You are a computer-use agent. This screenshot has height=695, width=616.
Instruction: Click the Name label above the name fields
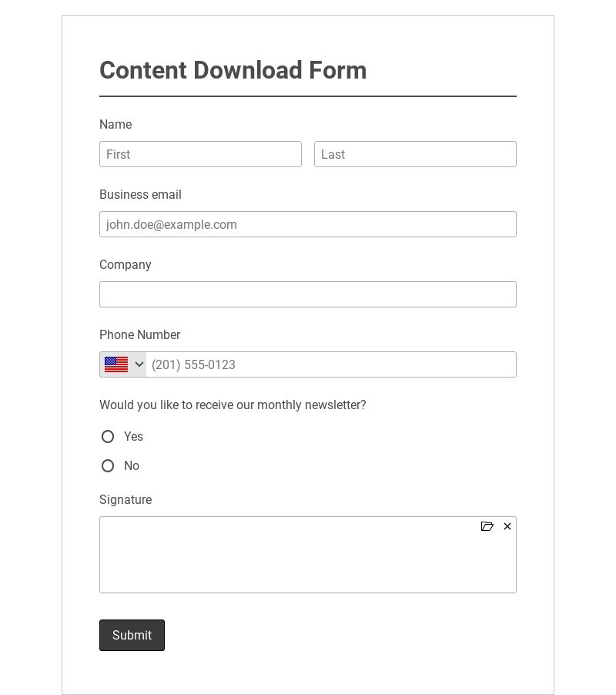click(115, 125)
